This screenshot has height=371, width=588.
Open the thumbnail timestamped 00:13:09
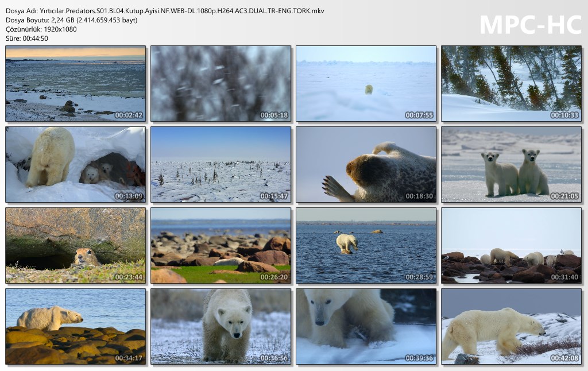coord(75,165)
